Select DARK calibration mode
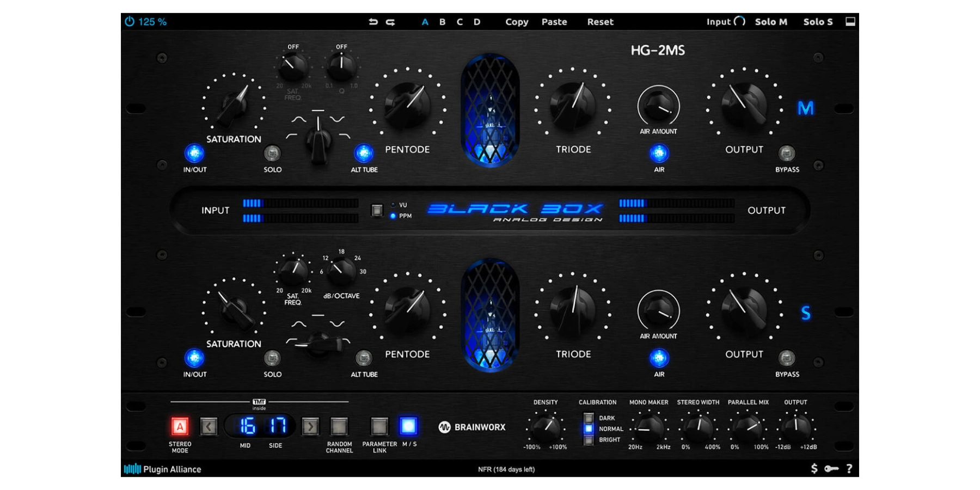Image resolution: width=980 pixels, height=490 pixels. click(589, 418)
